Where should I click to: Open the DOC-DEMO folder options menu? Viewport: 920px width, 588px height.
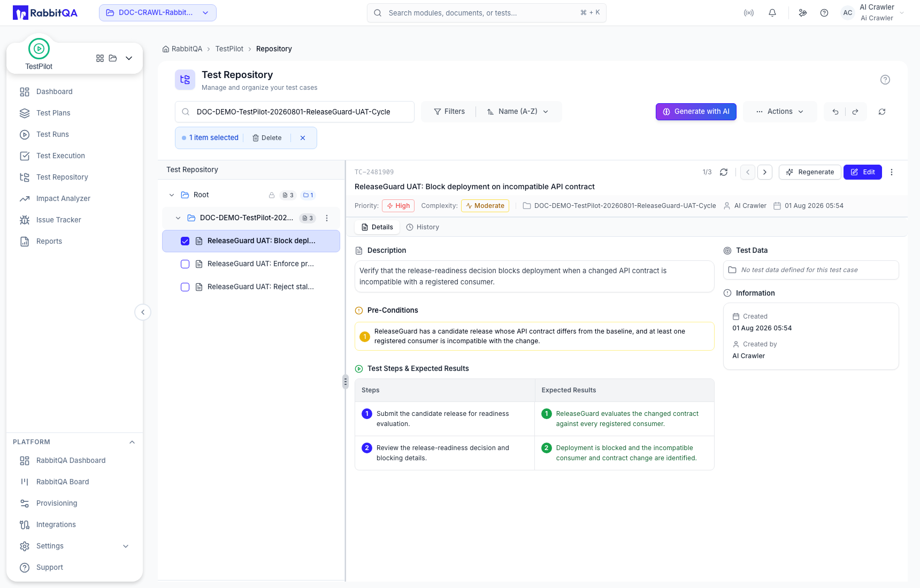(327, 218)
